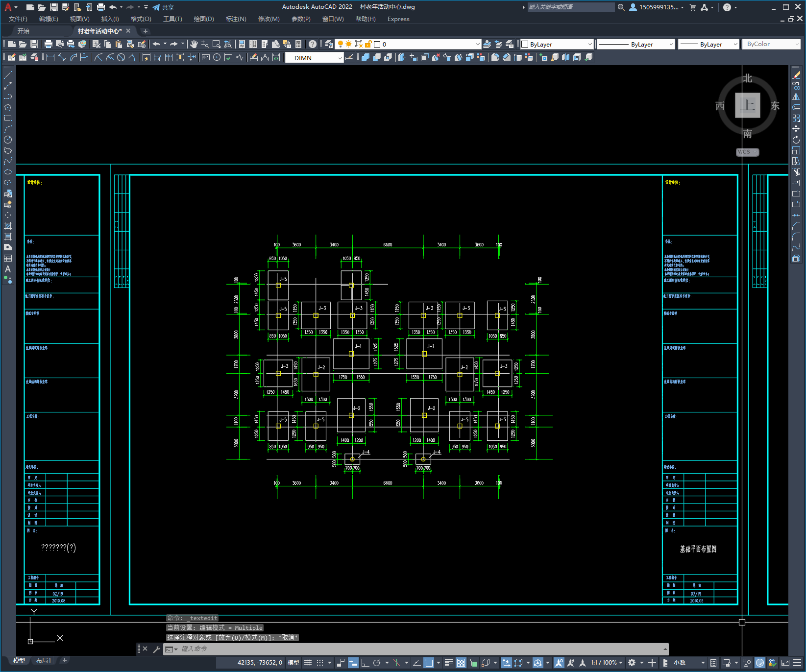The height and width of the screenshot is (672, 806).
Task: Switch to the 布局1 layout tab
Action: [x=44, y=661]
